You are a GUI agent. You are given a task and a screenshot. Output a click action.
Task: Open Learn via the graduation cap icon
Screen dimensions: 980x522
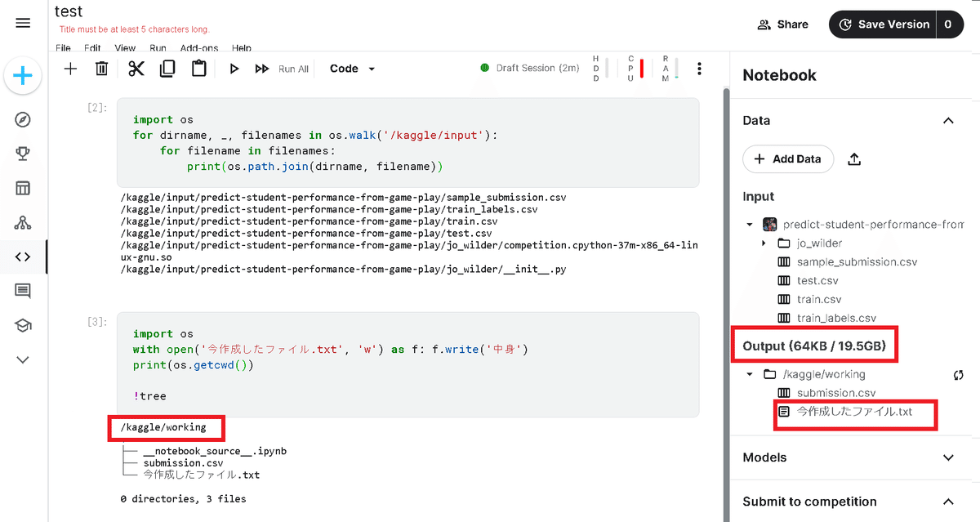click(x=22, y=324)
